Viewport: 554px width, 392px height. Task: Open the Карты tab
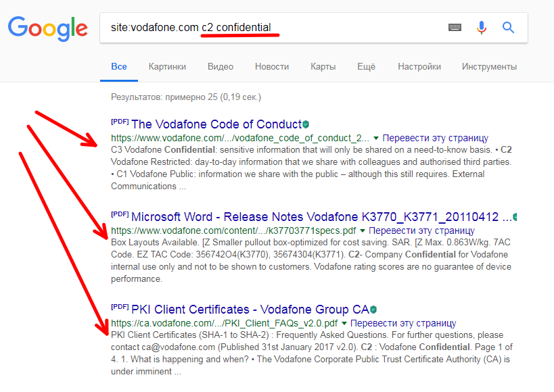coord(323,67)
